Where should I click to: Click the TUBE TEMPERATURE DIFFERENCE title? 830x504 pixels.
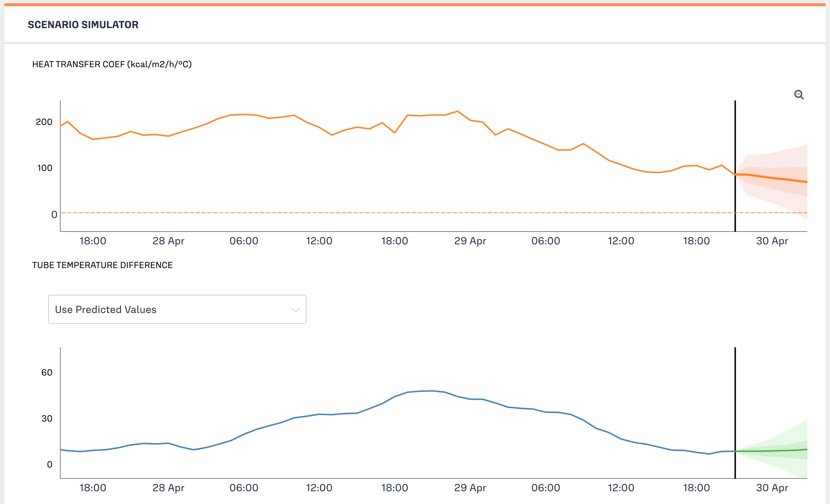[102, 265]
